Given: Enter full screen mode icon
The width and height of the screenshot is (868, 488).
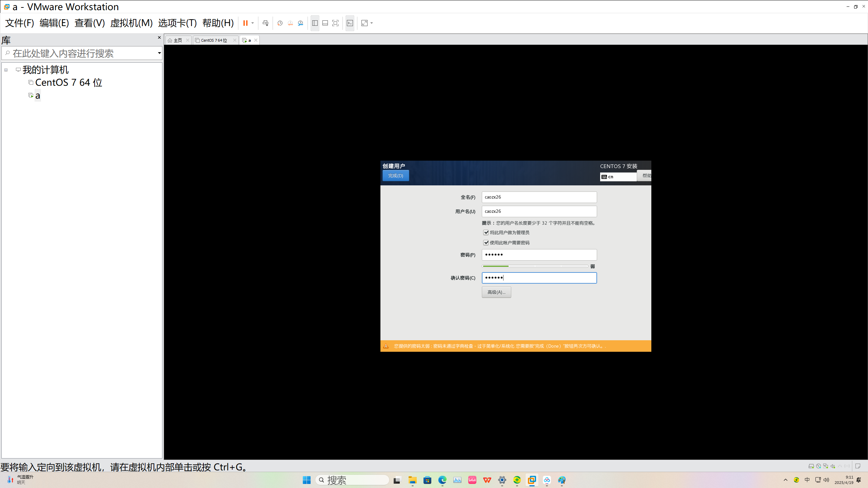Looking at the screenshot, I should point(335,23).
